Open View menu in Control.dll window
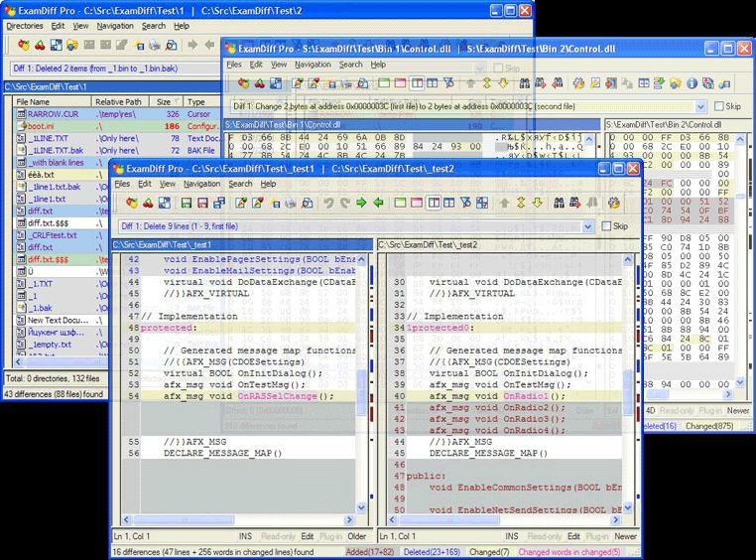Screen dimensions: 756x560 (x=278, y=65)
